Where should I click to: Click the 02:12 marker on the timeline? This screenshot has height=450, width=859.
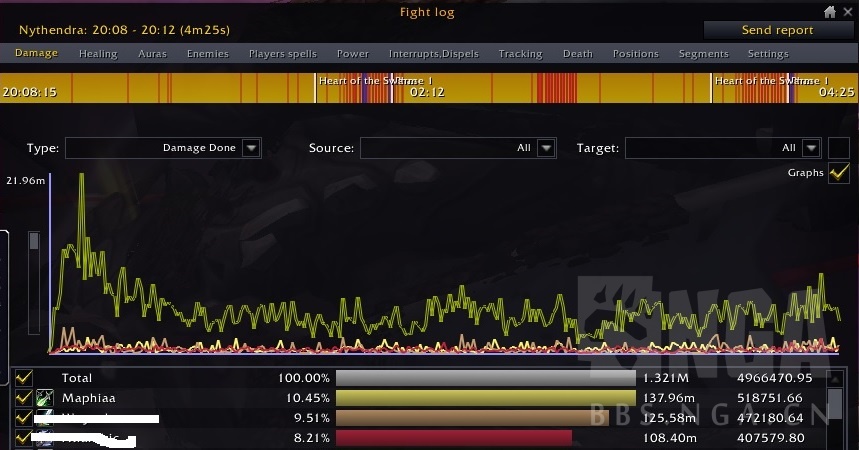pyautogui.click(x=427, y=91)
